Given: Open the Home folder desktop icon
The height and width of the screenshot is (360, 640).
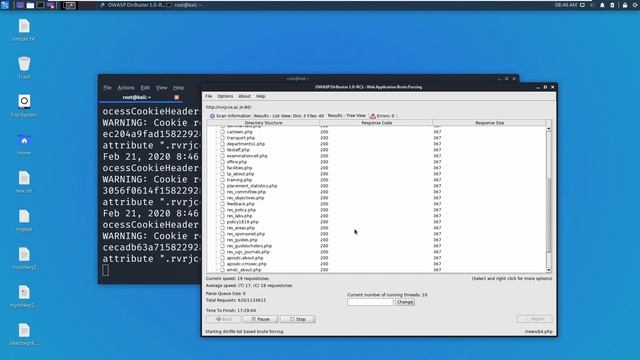Looking at the screenshot, I should click(x=24, y=140).
